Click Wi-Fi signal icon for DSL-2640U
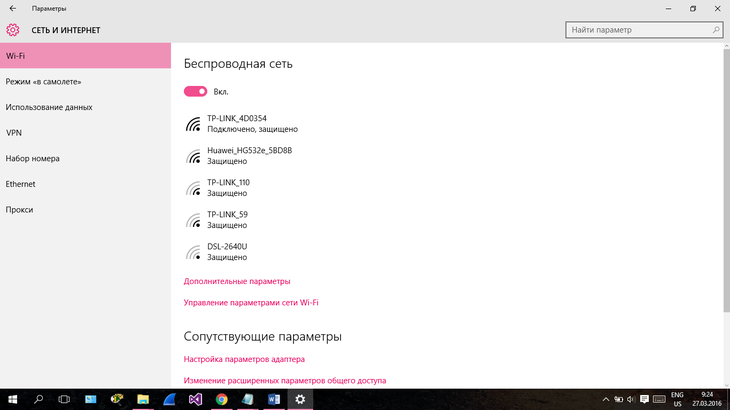730x410 pixels. 193,252
